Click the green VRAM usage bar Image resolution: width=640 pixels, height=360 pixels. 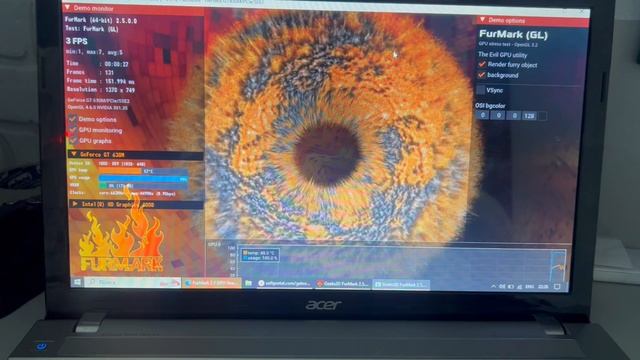click(x=103, y=186)
